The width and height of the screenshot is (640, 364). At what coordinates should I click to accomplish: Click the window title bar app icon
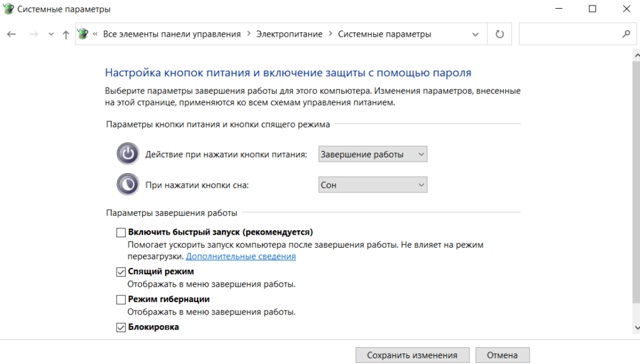[x=8, y=9]
